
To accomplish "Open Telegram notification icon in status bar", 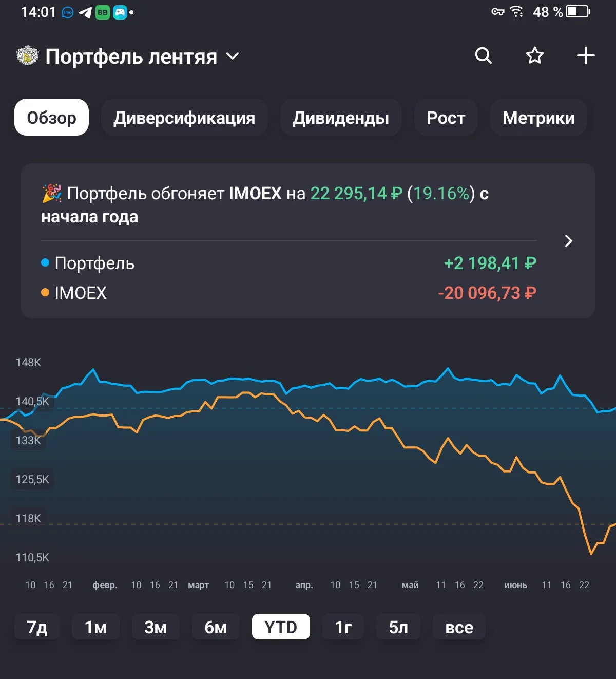I will [x=85, y=12].
